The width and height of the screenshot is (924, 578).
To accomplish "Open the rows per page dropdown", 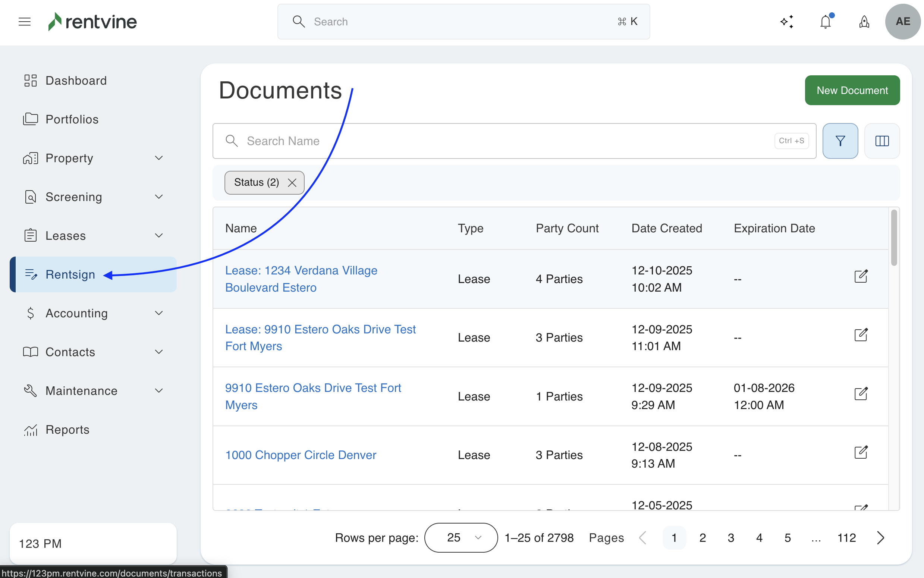I will point(461,537).
